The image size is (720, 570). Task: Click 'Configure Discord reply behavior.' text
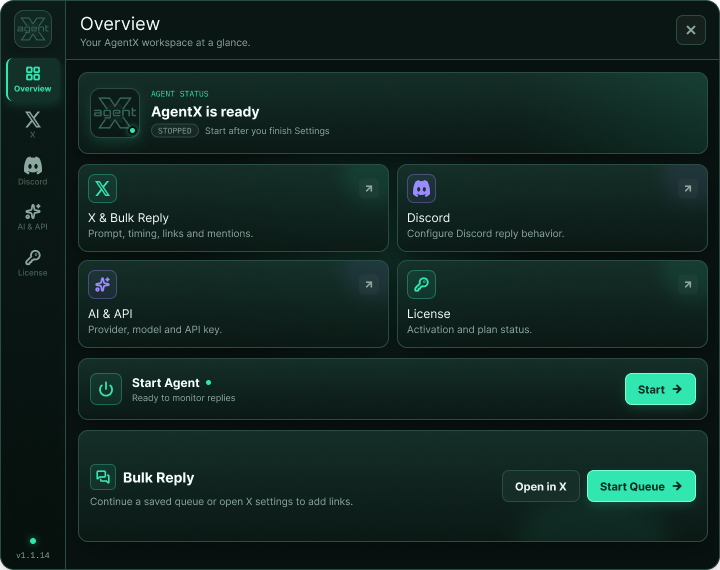tap(485, 233)
